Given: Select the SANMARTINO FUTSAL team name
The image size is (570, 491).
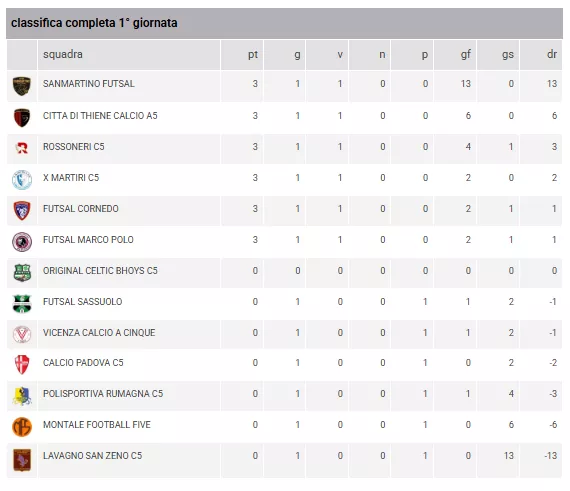Looking at the screenshot, I should pyautogui.click(x=89, y=84).
